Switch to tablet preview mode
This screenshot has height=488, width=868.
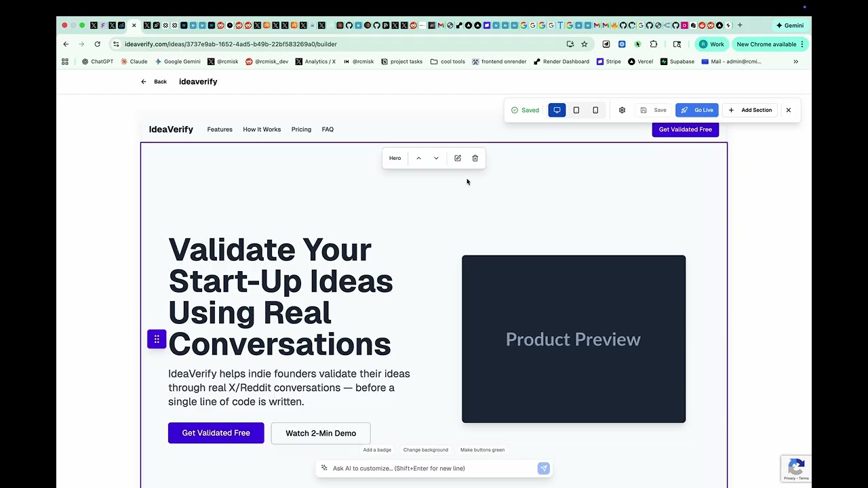[x=576, y=110]
